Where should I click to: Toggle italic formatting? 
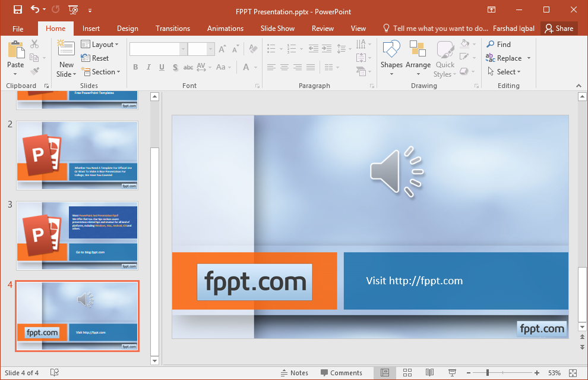pos(148,67)
